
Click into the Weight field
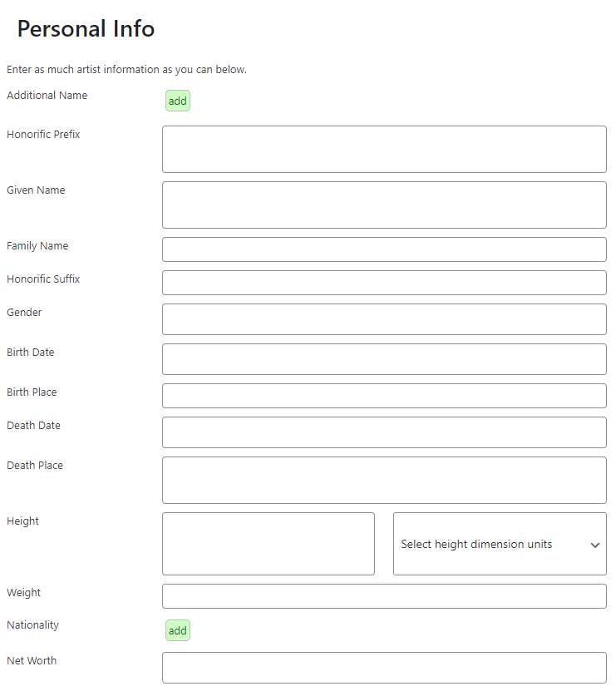tap(384, 596)
